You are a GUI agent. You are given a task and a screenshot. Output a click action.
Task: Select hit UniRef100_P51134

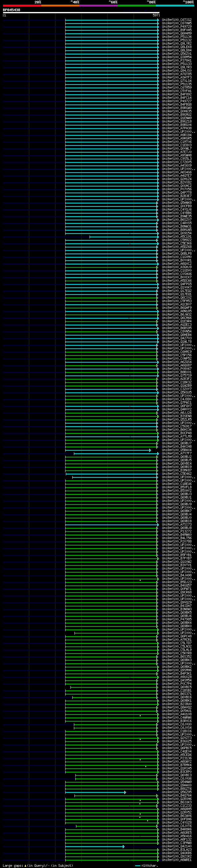click(176, 37)
